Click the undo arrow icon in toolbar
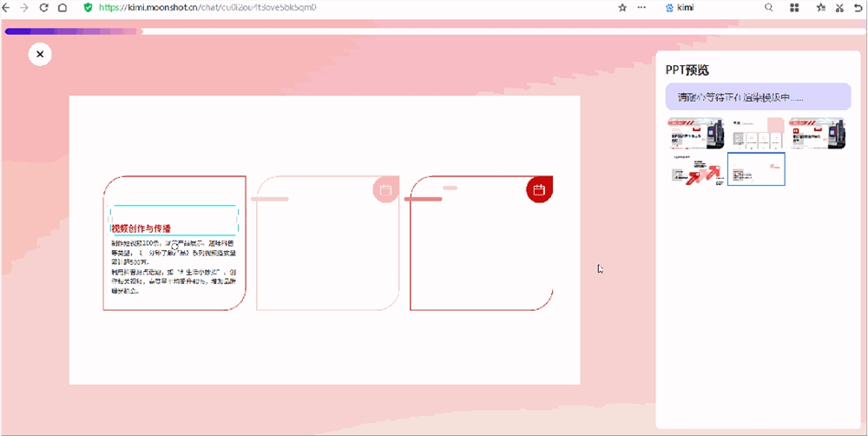 [x=858, y=8]
